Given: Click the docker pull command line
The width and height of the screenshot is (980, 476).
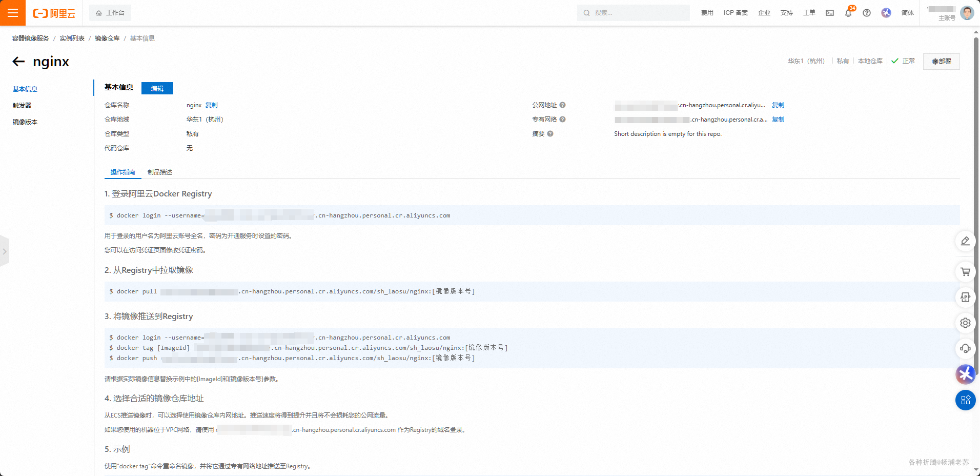Looking at the screenshot, I should tap(292, 291).
